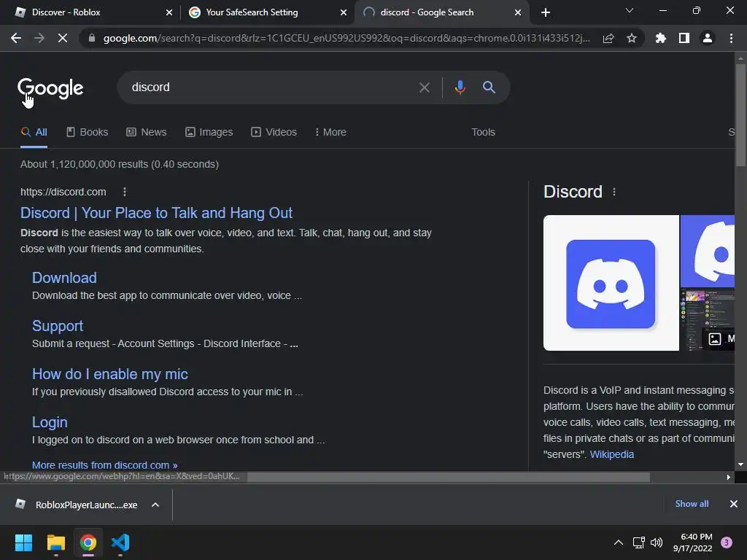The image size is (747, 560).
Task: Select the Images search filter
Action: [x=209, y=132]
